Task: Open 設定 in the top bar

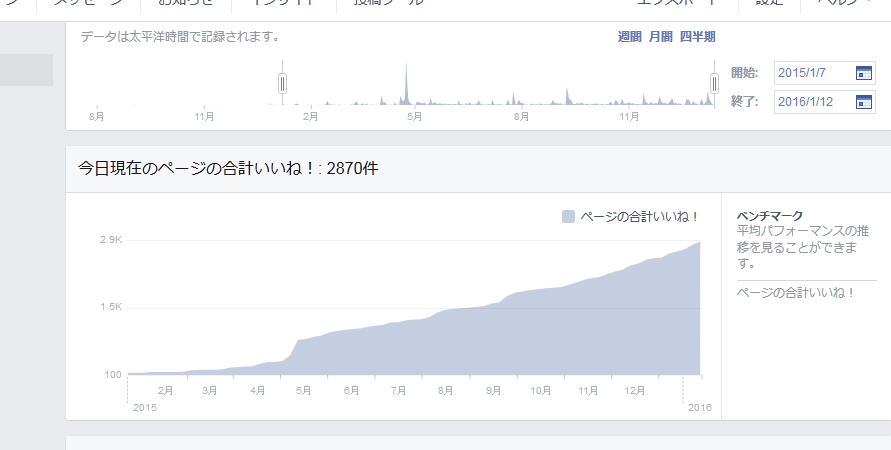Action: (x=769, y=3)
